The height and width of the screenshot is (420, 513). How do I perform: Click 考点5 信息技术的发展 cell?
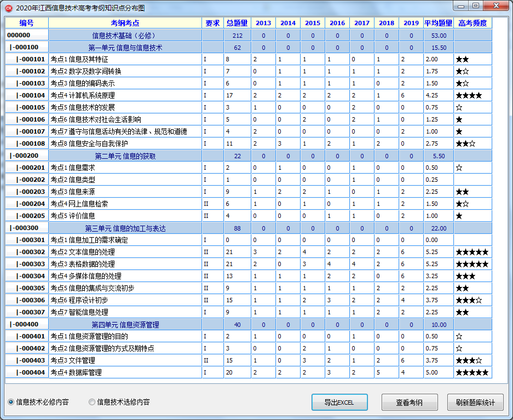tap(125, 107)
